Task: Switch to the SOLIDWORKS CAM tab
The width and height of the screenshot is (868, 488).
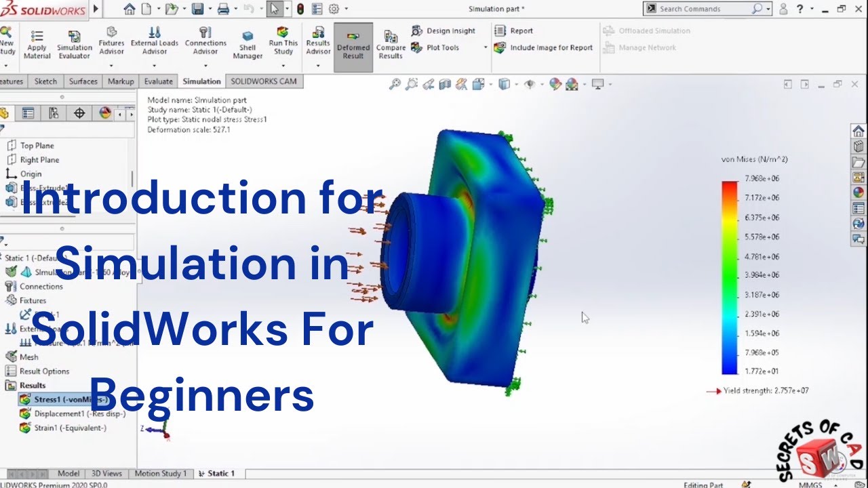Action: 264,81
